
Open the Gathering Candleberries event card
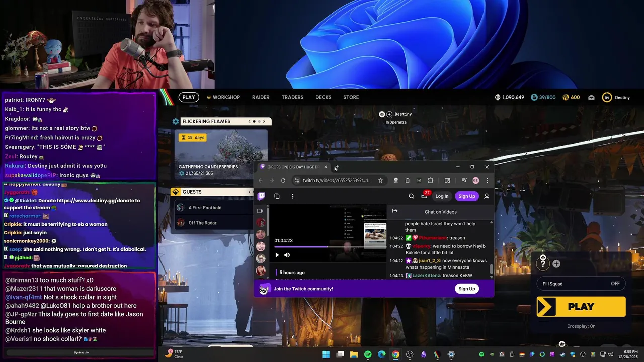(x=221, y=154)
